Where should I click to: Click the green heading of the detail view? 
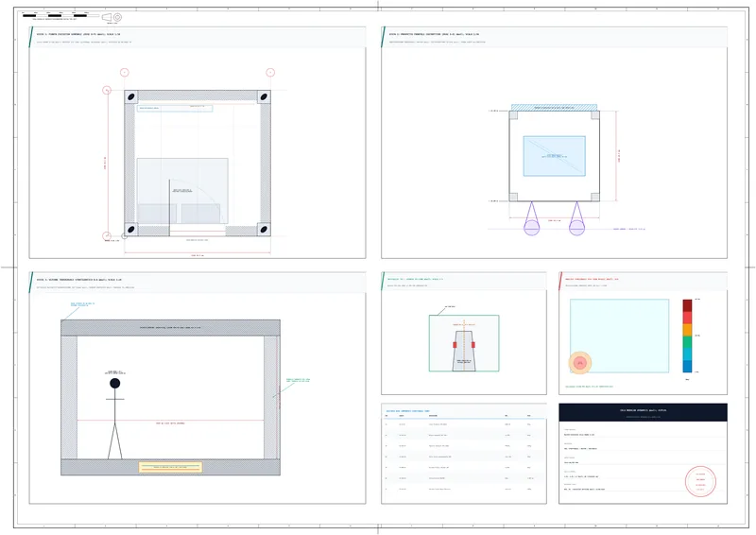416,279
